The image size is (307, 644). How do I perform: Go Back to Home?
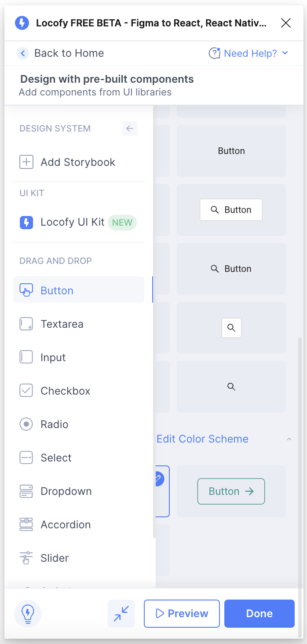click(x=60, y=53)
